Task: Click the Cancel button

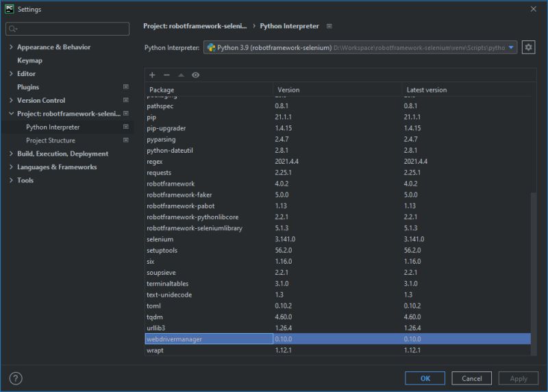Action: coord(471,378)
